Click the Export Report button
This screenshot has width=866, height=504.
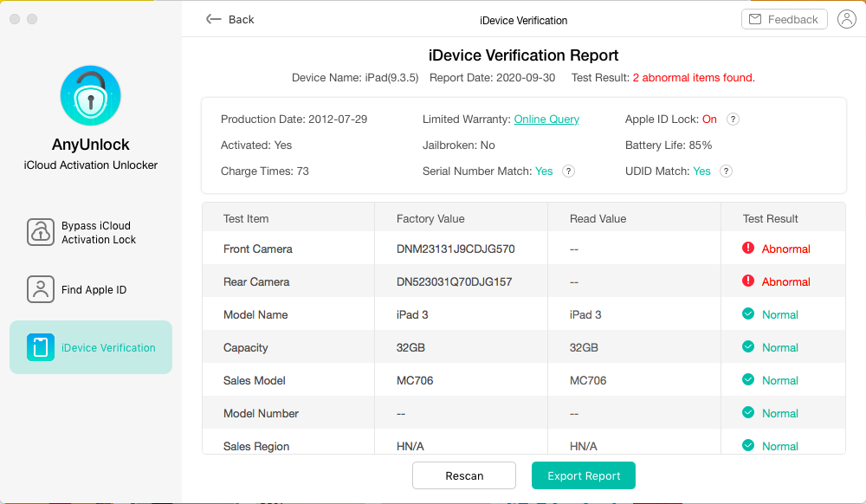584,475
